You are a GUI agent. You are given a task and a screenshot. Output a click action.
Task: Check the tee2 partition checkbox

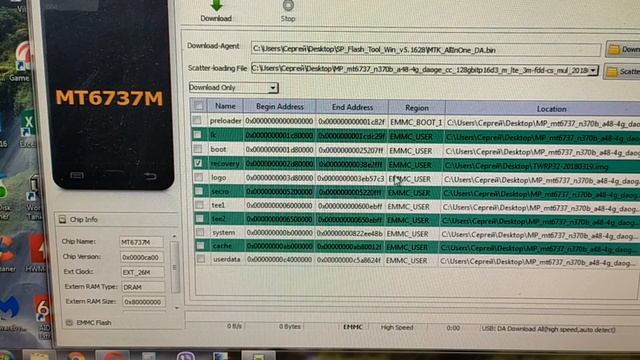pyautogui.click(x=200, y=218)
